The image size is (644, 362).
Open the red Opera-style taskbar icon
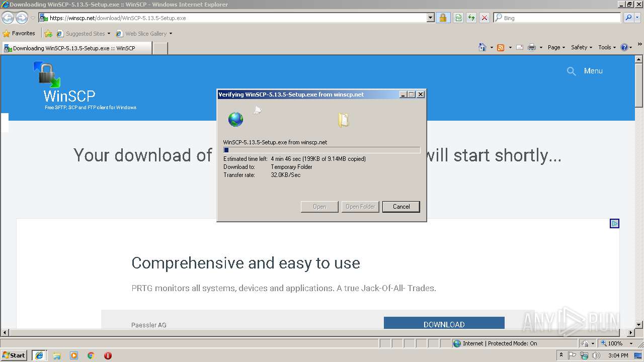click(x=108, y=355)
